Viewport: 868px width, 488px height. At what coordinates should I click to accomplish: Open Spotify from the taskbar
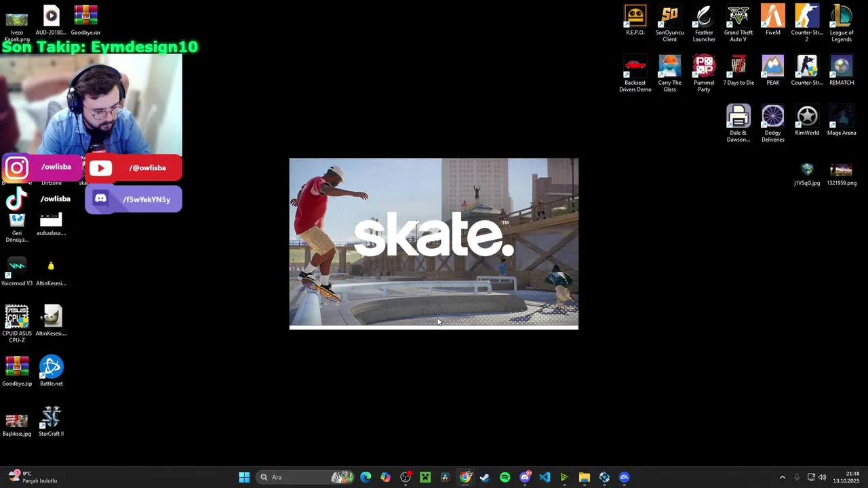coord(505,477)
